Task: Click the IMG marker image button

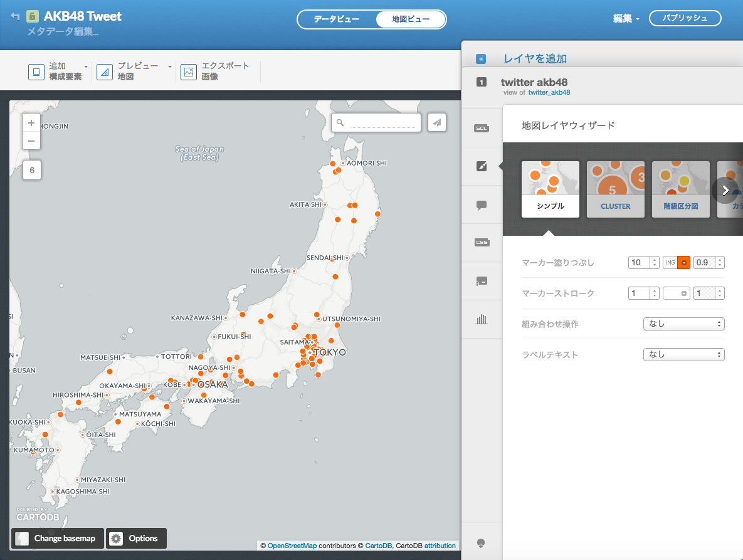Action: pos(670,263)
